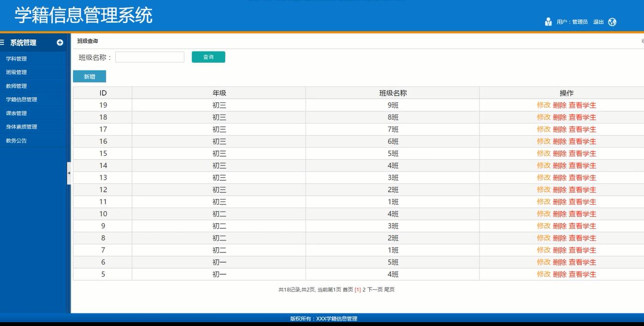Open 教务公告 in the sidebar

click(x=16, y=141)
